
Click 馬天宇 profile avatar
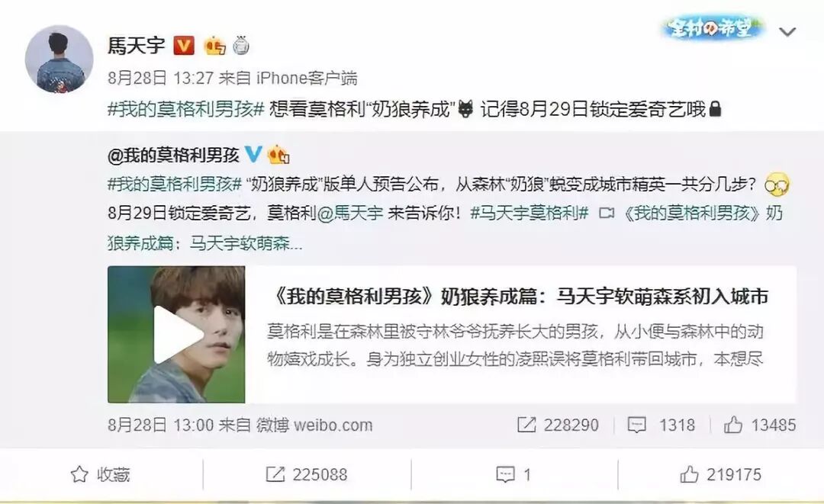point(59,59)
